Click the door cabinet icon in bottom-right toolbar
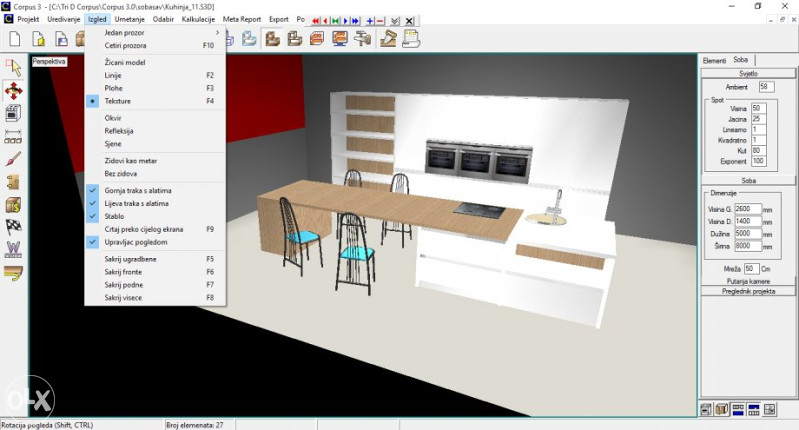 [722, 409]
